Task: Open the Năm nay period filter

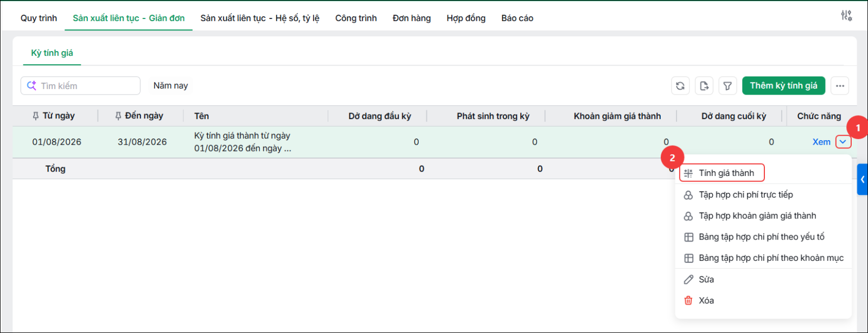Action: [x=170, y=86]
